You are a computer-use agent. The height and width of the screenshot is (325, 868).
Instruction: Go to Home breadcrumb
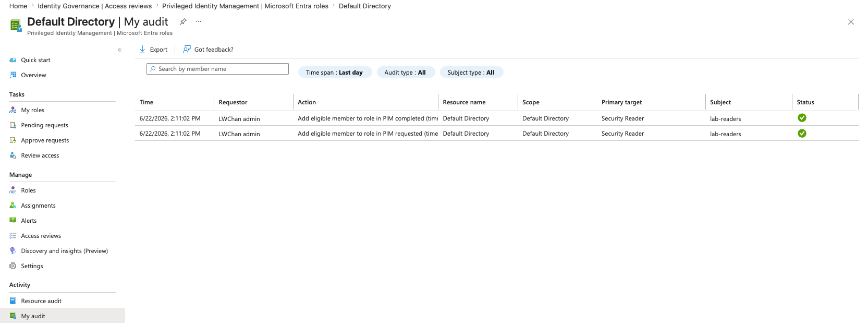click(x=18, y=6)
